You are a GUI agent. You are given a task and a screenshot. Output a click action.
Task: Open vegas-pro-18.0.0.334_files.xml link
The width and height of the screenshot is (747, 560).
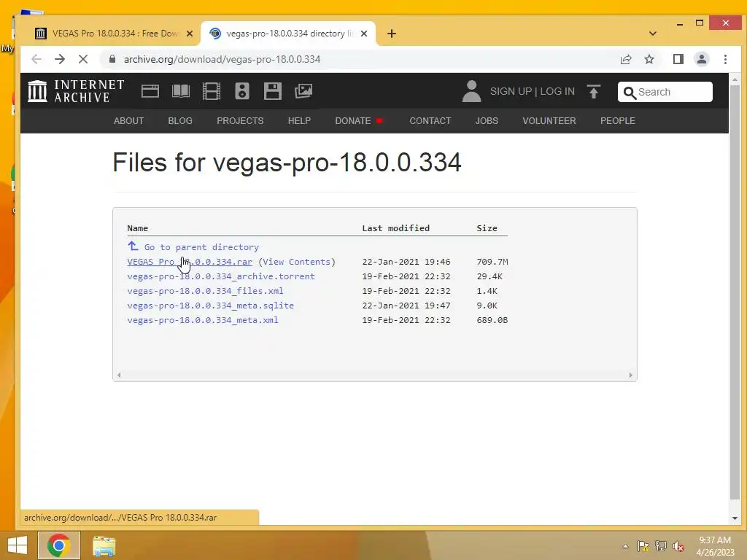(205, 291)
